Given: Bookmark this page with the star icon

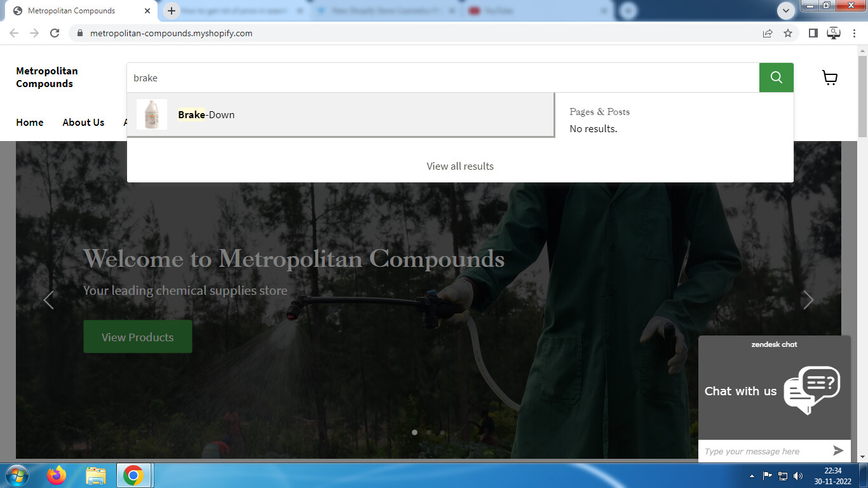Looking at the screenshot, I should point(788,33).
